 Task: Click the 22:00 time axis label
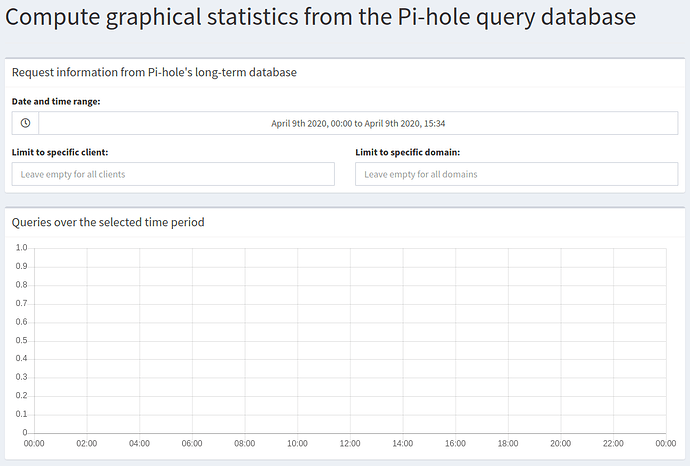click(x=613, y=444)
